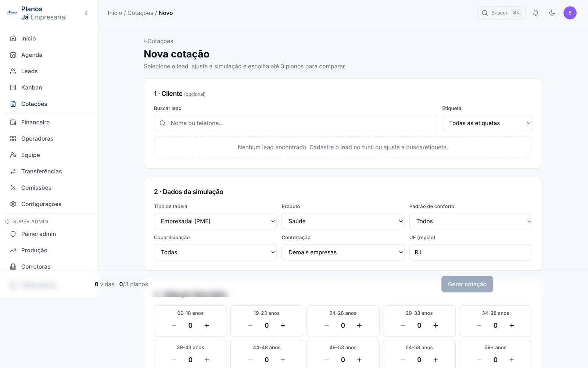This screenshot has width=588, height=368.
Task: Open the Agenda calendar icon
Action: pos(13,55)
